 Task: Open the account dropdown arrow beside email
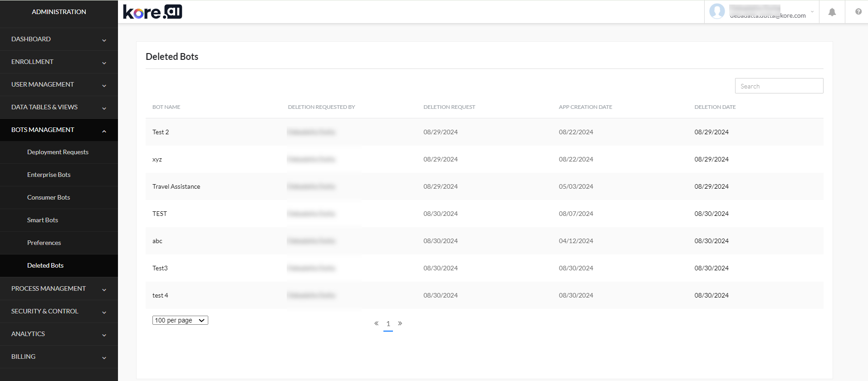pos(812,12)
